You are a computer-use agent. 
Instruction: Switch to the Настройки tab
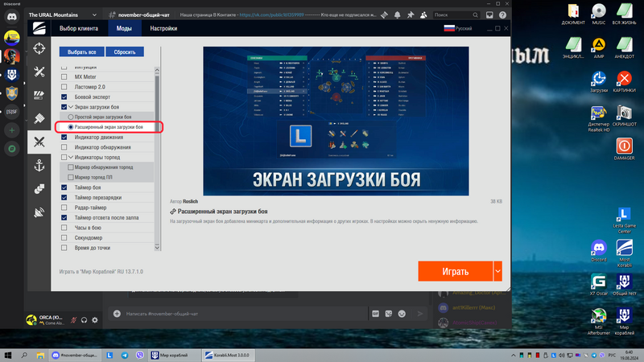coord(163,28)
